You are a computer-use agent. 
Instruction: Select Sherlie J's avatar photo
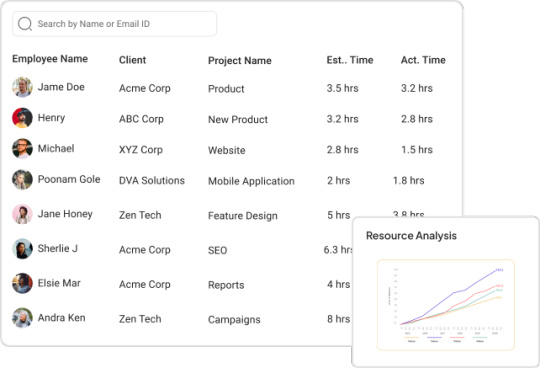tap(22, 249)
